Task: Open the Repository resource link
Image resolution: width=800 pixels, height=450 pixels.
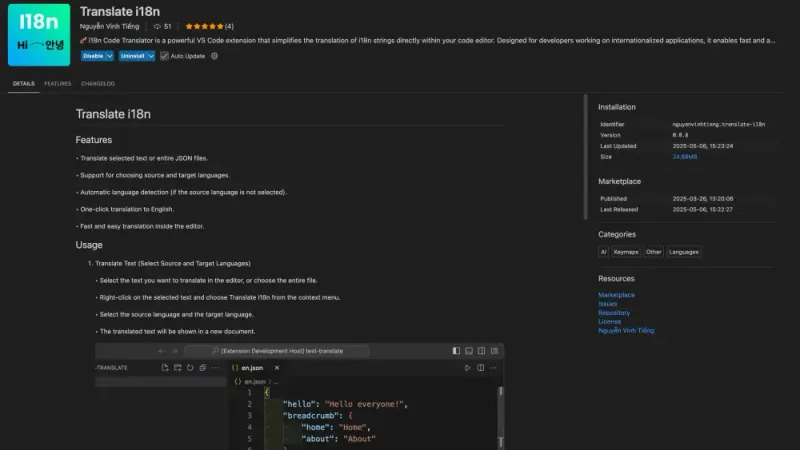Action: point(614,313)
